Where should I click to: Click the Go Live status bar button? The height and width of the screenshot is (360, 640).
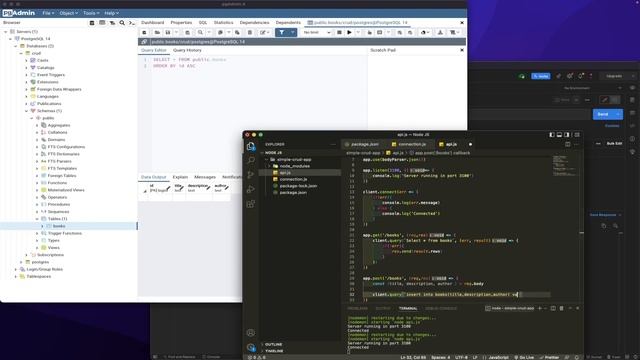click(524, 357)
